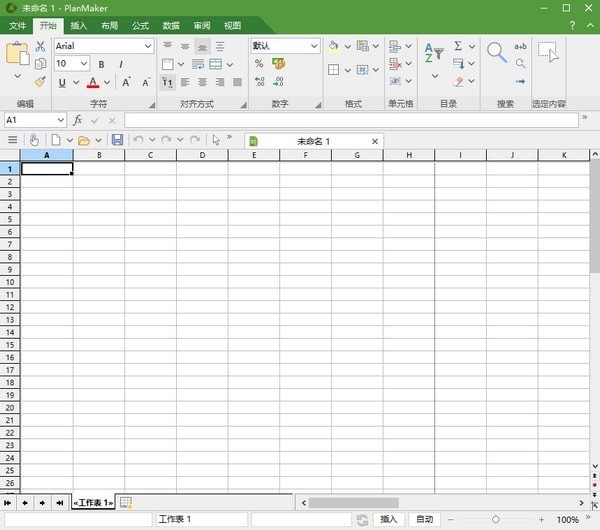
Task: Select the 工作表 1 sheet tab
Action: [x=93, y=502]
